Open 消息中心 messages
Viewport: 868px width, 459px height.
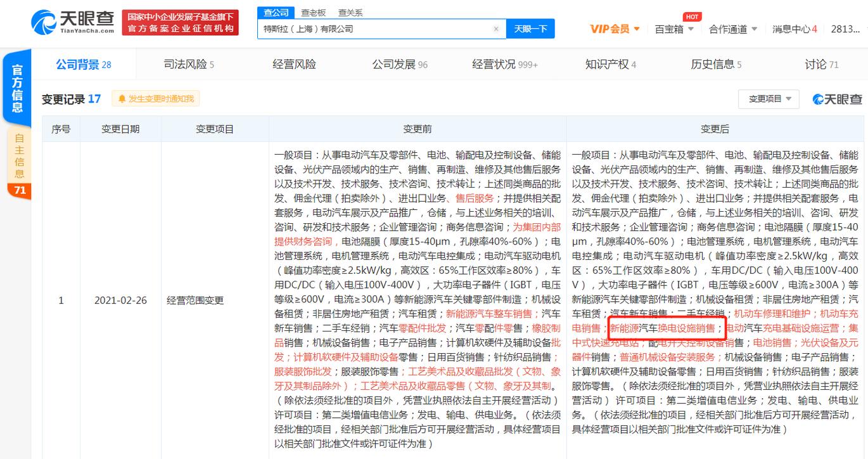point(795,29)
